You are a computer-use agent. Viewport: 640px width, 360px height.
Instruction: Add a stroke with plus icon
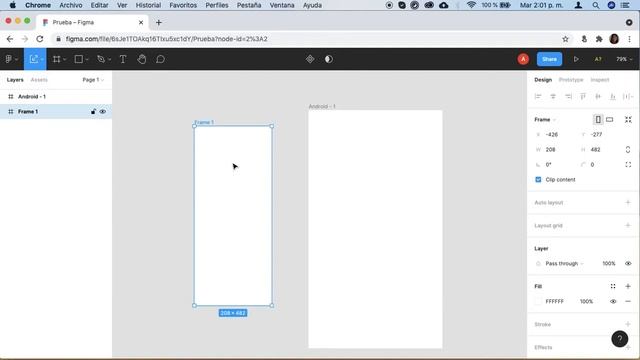click(x=628, y=324)
